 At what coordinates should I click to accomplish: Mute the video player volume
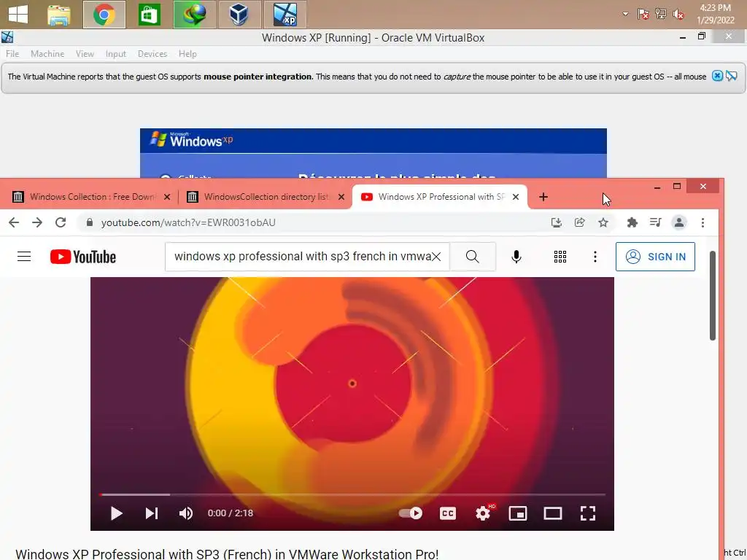pyautogui.click(x=186, y=513)
